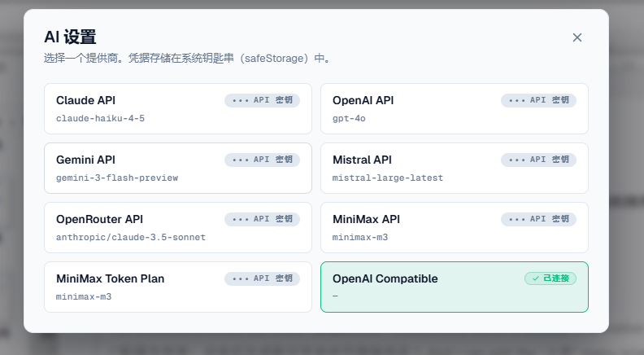Image resolution: width=644 pixels, height=355 pixels.
Task: Click the API 密钥 badge on OpenAI API
Action: (538, 100)
